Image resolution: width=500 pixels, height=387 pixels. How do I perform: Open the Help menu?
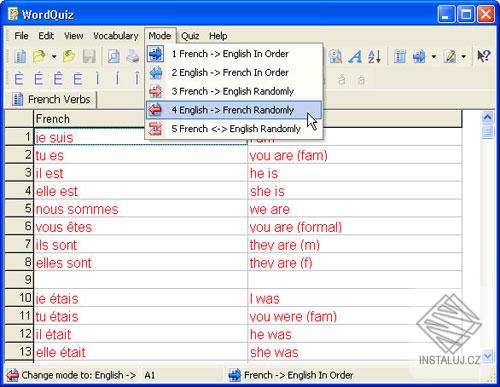pyautogui.click(x=218, y=36)
